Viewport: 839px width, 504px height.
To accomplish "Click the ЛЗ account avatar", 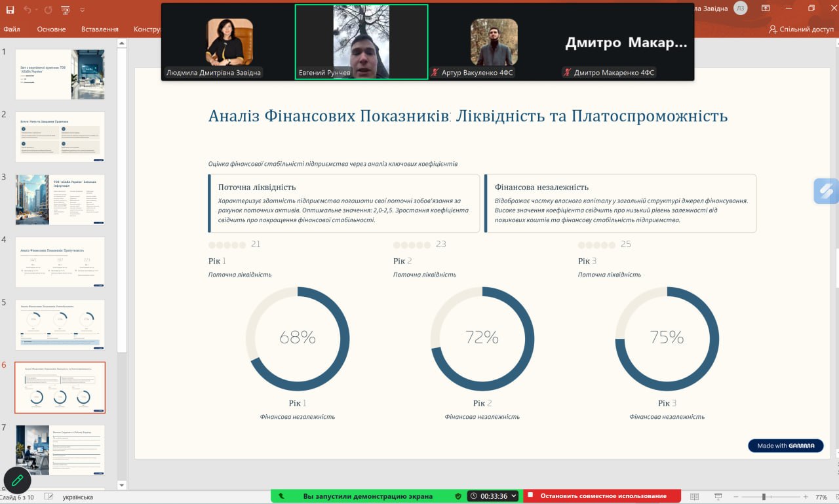I will pyautogui.click(x=740, y=9).
